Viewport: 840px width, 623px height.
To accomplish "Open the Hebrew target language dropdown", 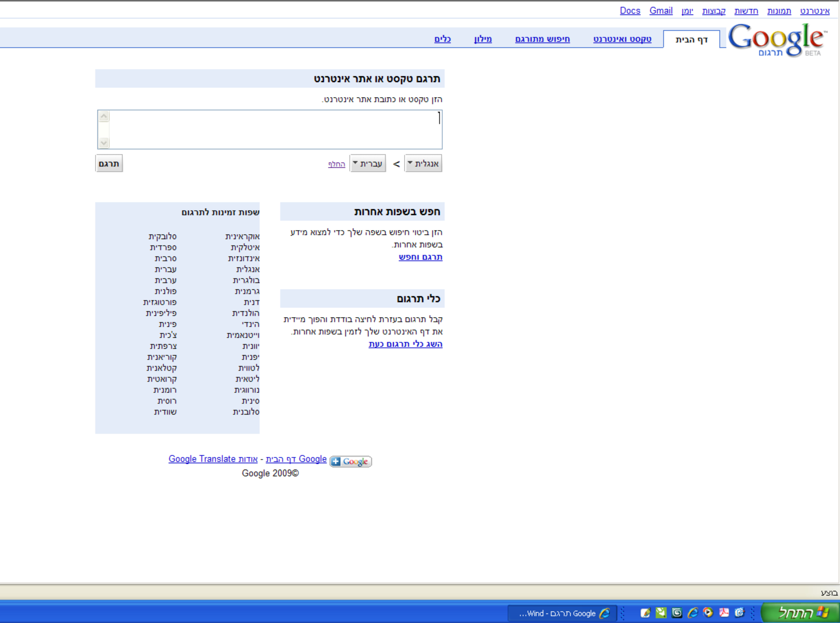I will point(368,164).
